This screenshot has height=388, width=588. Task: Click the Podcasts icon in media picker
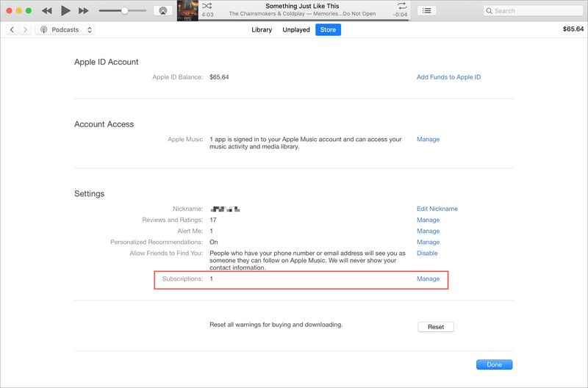[x=44, y=29]
